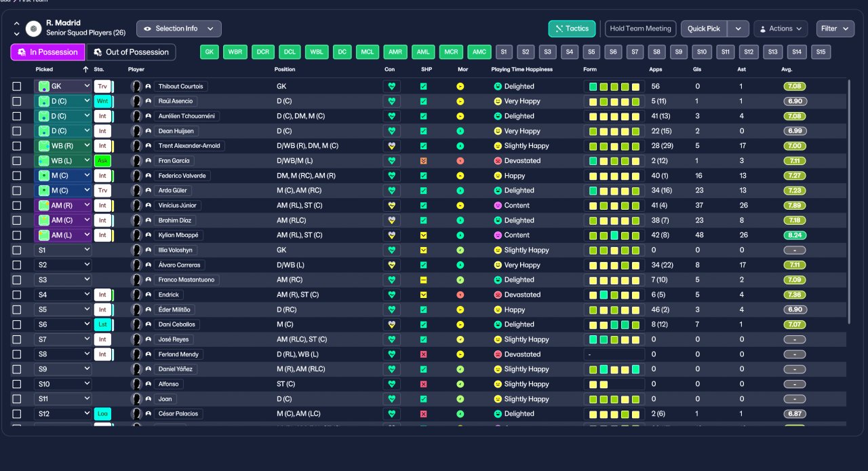The height and width of the screenshot is (471, 868).
Task: Tick the checkbox for Raúl Asencio
Action: 17,101
